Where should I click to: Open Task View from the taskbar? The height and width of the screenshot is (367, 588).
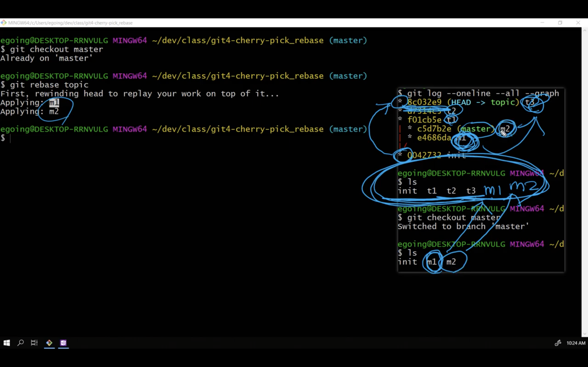(34, 343)
